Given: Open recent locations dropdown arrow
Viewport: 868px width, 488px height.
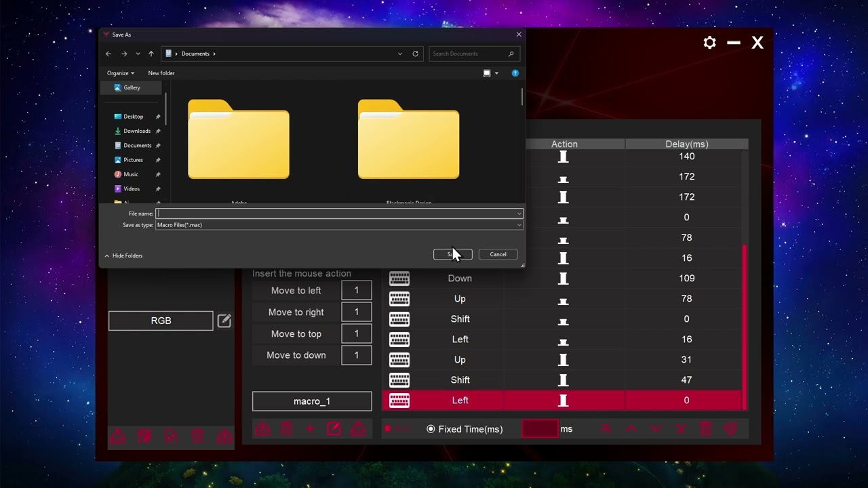Looking at the screenshot, I should [138, 54].
